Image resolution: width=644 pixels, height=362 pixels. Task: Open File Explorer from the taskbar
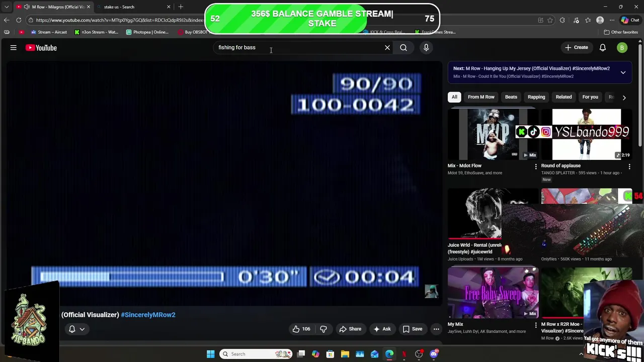(345, 354)
